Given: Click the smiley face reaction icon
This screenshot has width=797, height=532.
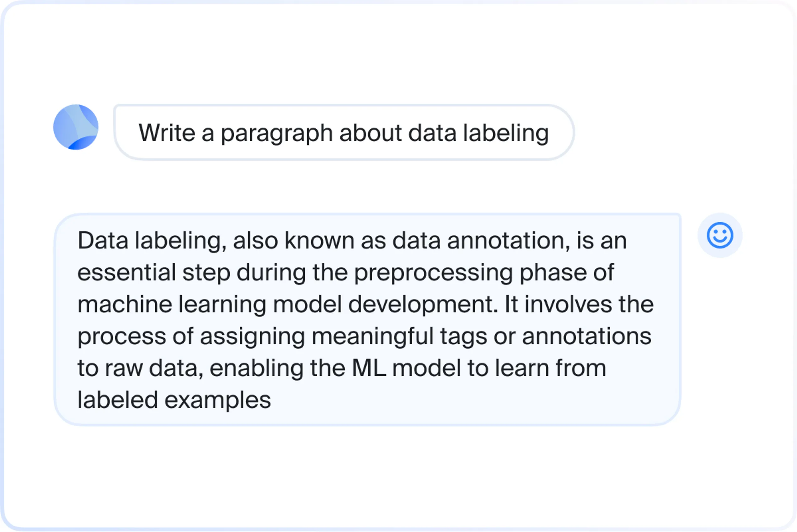Looking at the screenshot, I should tap(720, 235).
